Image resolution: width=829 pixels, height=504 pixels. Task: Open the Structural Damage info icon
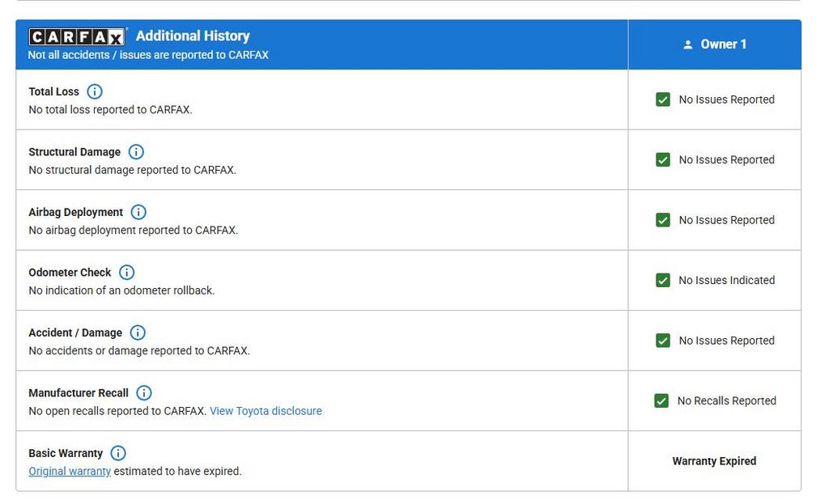136,152
